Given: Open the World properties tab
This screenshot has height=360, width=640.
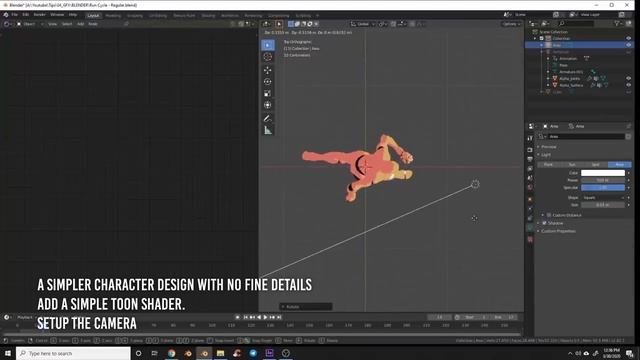Looking at the screenshot, I should (x=530, y=187).
